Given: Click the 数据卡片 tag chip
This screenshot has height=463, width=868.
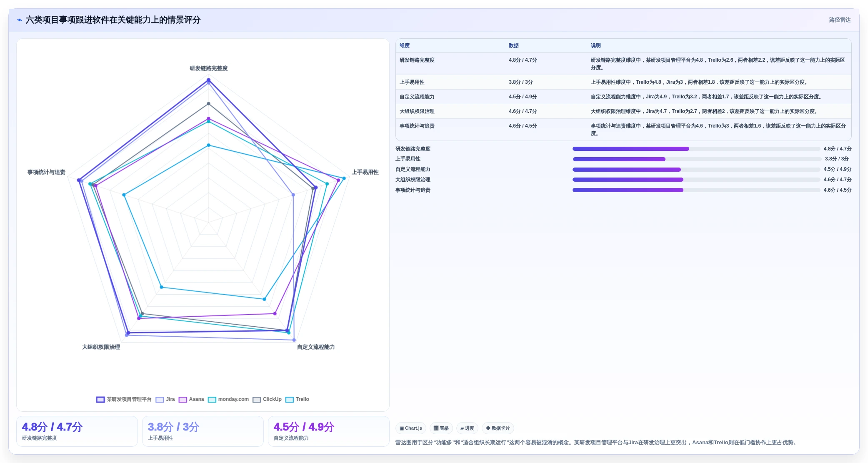Looking at the screenshot, I should pyautogui.click(x=498, y=428).
